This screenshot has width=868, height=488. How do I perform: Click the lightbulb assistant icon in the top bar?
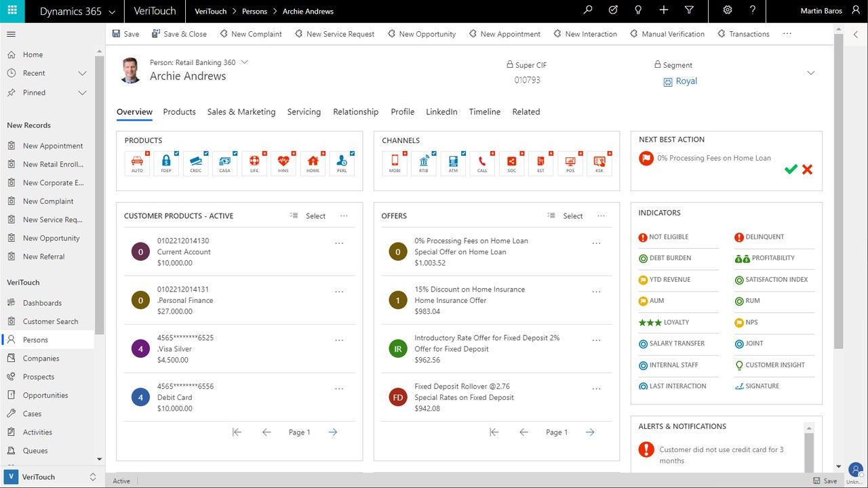(x=638, y=10)
